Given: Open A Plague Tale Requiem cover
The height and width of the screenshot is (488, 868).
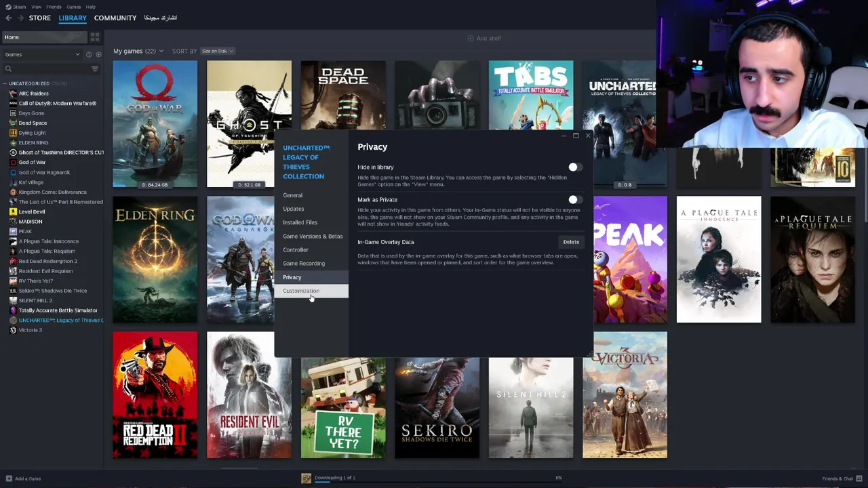Looking at the screenshot, I should pos(813,259).
